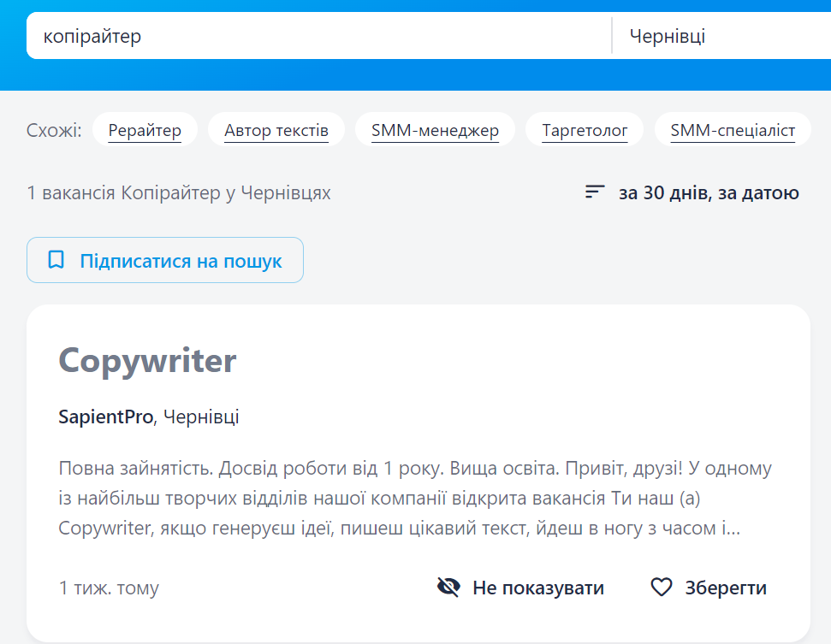The height and width of the screenshot is (644, 831).
Task: Select the similar search 'Автор текстів'
Action: [x=276, y=130]
